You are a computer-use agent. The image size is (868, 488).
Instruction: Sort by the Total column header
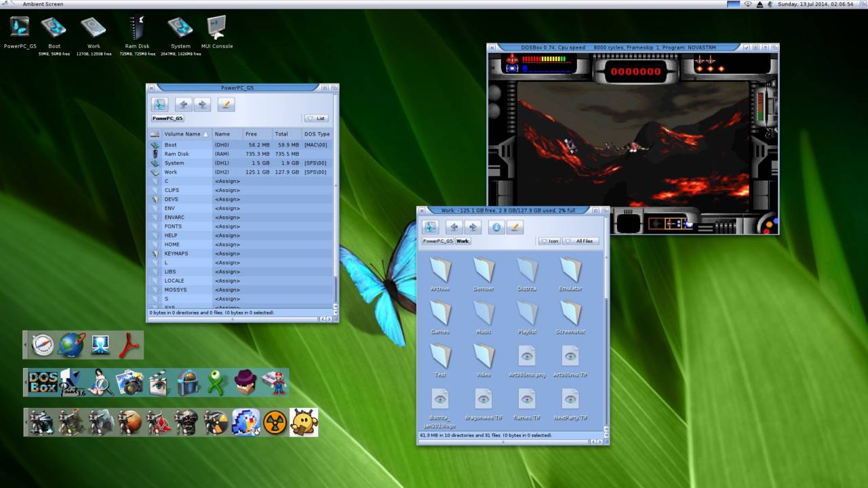point(287,134)
